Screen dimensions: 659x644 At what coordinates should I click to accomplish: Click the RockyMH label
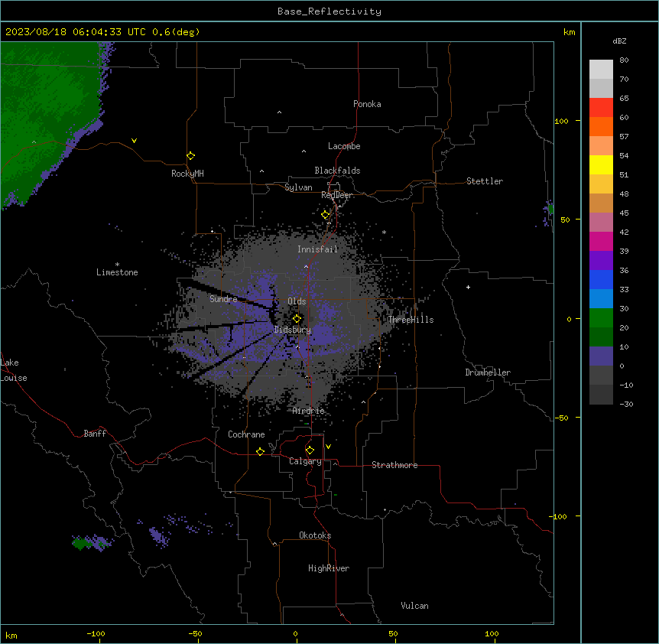(187, 174)
